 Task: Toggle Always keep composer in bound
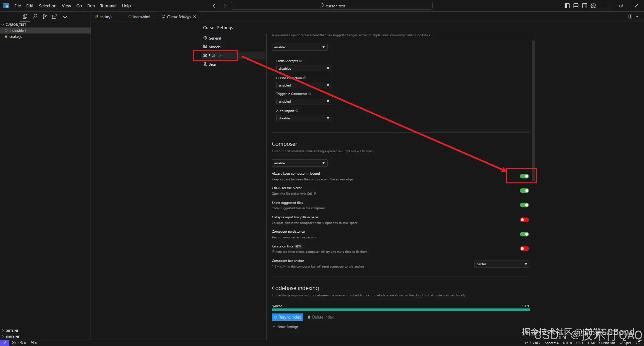click(x=524, y=176)
